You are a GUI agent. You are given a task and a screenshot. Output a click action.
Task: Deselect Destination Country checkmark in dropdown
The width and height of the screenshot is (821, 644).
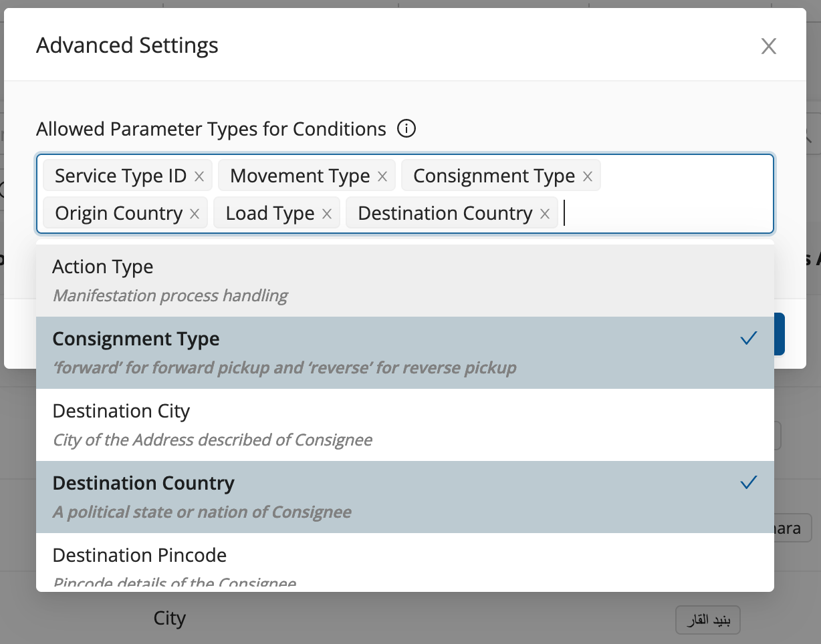pyautogui.click(x=749, y=482)
